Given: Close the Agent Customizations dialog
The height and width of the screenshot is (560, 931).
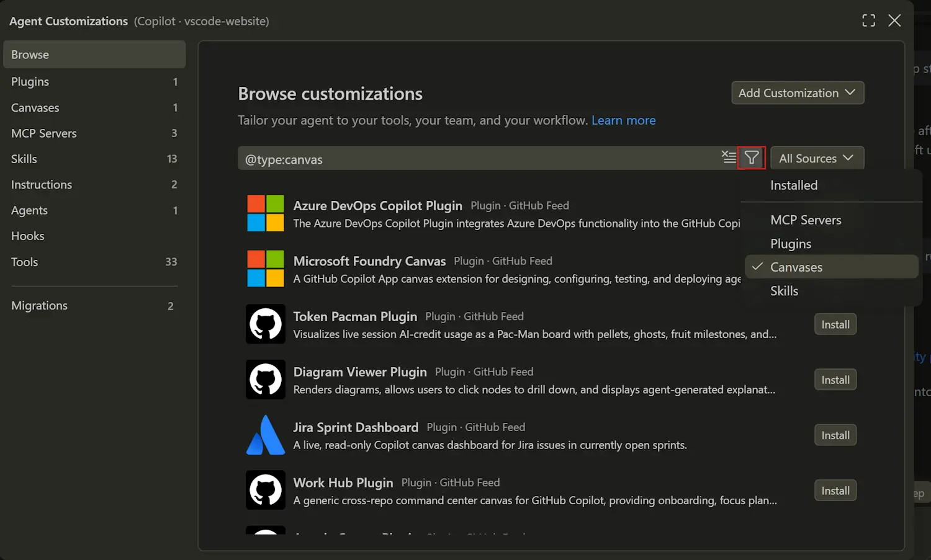Looking at the screenshot, I should pyautogui.click(x=894, y=20).
